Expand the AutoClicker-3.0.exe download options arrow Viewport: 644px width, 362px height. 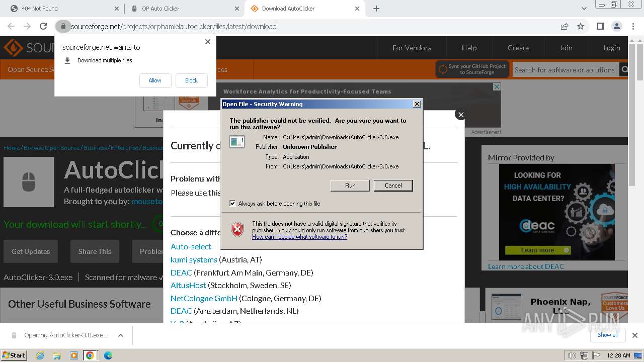click(121, 335)
